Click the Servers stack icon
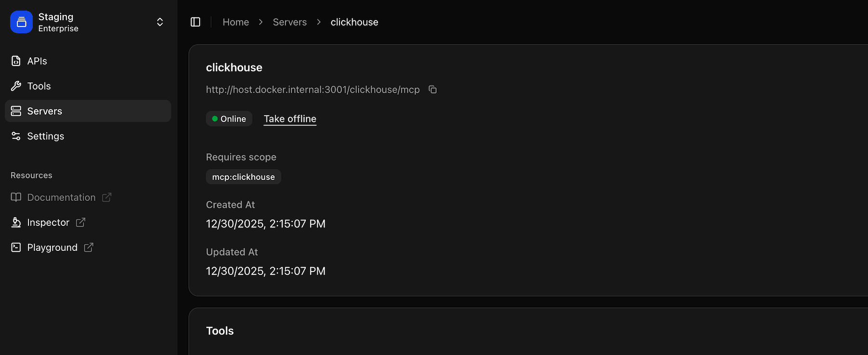Viewport: 868px width, 355px height. click(x=16, y=111)
